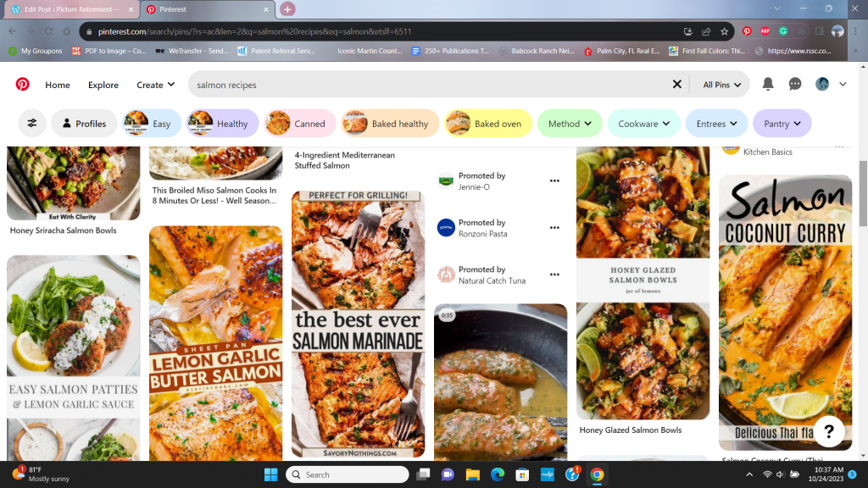Open more options for Jennie-O promoted pin
The image size is (868, 488).
(554, 180)
